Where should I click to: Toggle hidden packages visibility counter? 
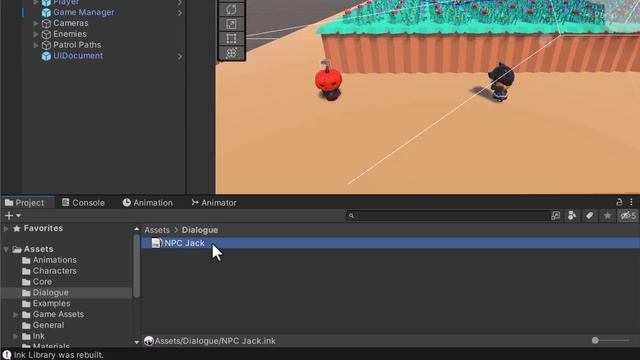[628, 216]
